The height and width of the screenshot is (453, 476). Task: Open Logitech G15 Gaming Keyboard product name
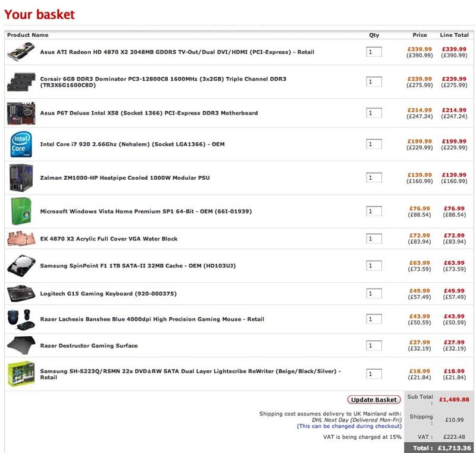click(108, 293)
